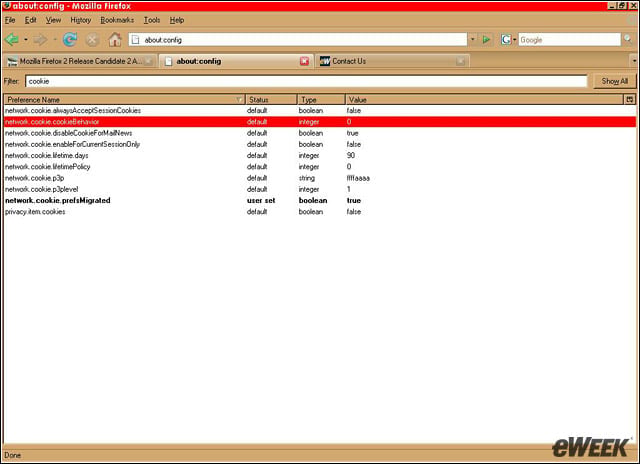Open the Forward history dropdown arrow
Image resolution: width=640 pixels, height=464 pixels.
coord(55,40)
